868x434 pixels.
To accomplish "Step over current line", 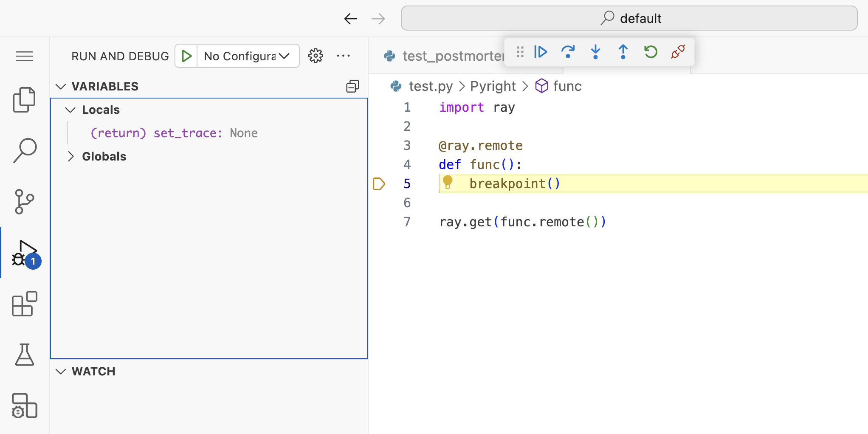I will [x=568, y=52].
